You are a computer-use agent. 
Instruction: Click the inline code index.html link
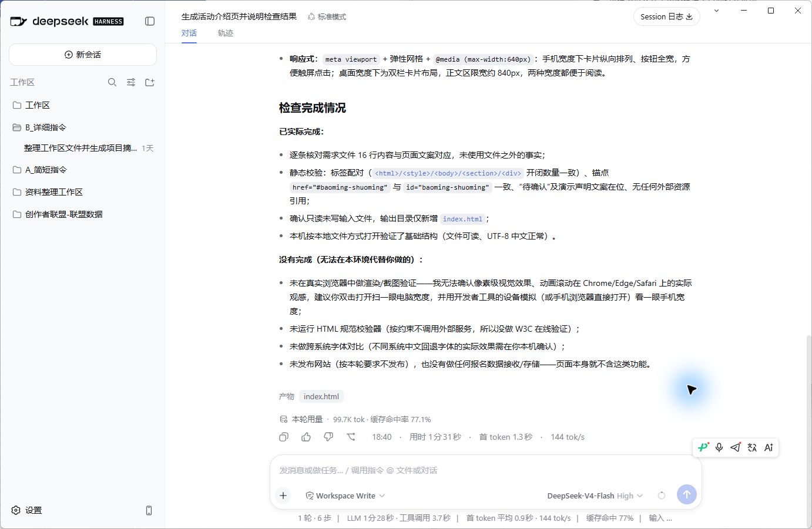click(462, 219)
